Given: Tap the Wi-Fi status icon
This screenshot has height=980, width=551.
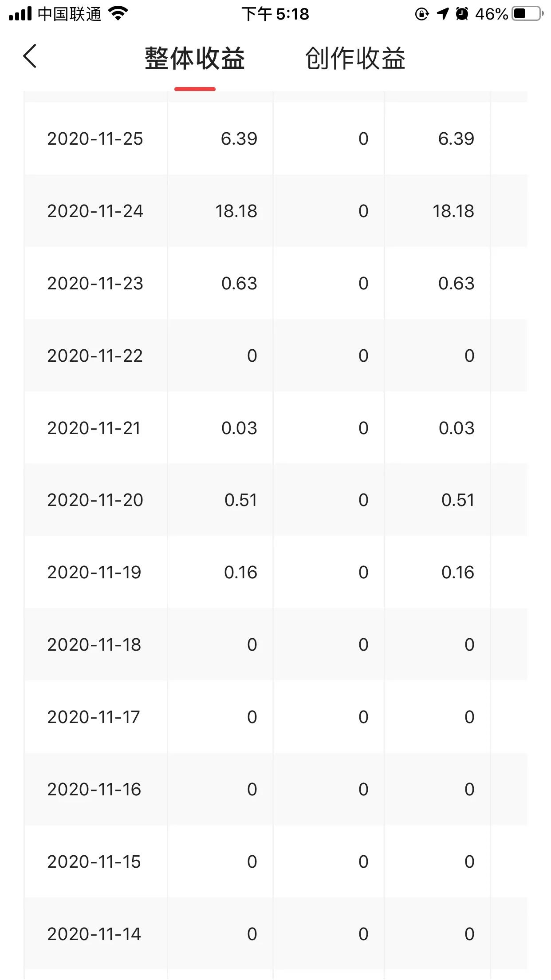Looking at the screenshot, I should (x=118, y=14).
